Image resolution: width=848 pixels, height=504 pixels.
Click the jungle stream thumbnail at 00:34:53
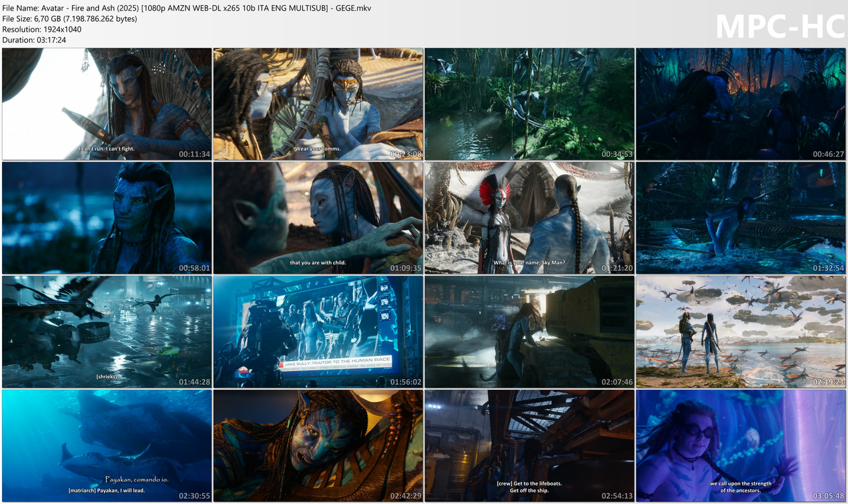529,103
